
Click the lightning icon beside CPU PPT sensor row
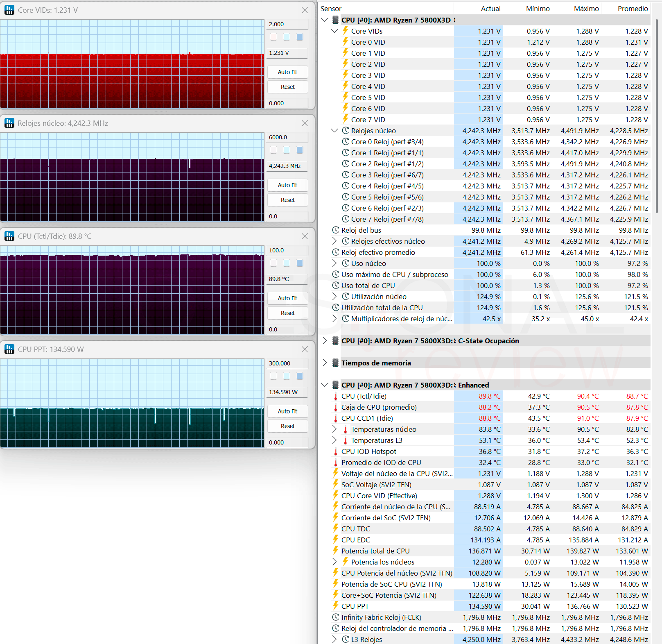[336, 606]
